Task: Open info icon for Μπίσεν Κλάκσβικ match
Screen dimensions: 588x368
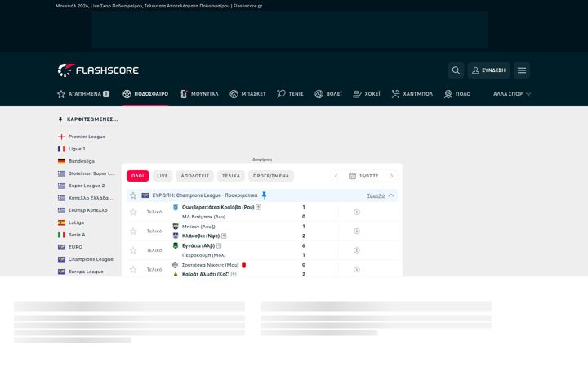Action: point(357,231)
